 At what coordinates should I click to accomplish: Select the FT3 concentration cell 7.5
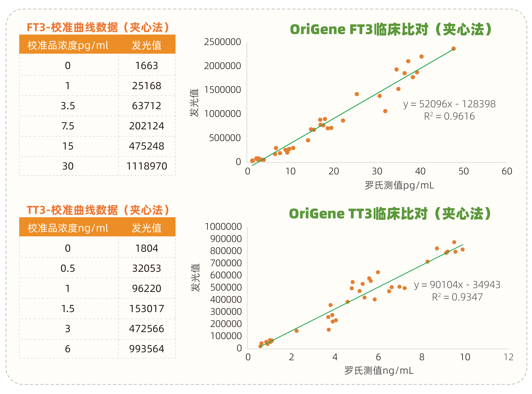[68, 126]
